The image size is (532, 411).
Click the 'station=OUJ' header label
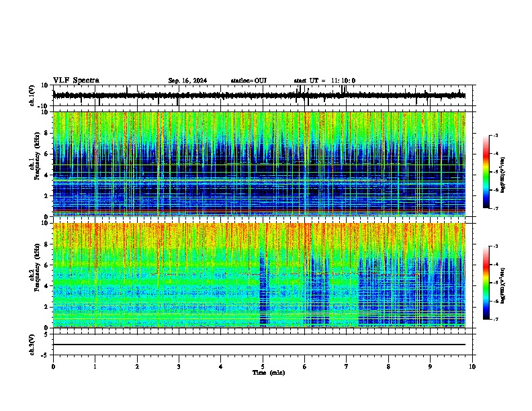click(x=249, y=81)
